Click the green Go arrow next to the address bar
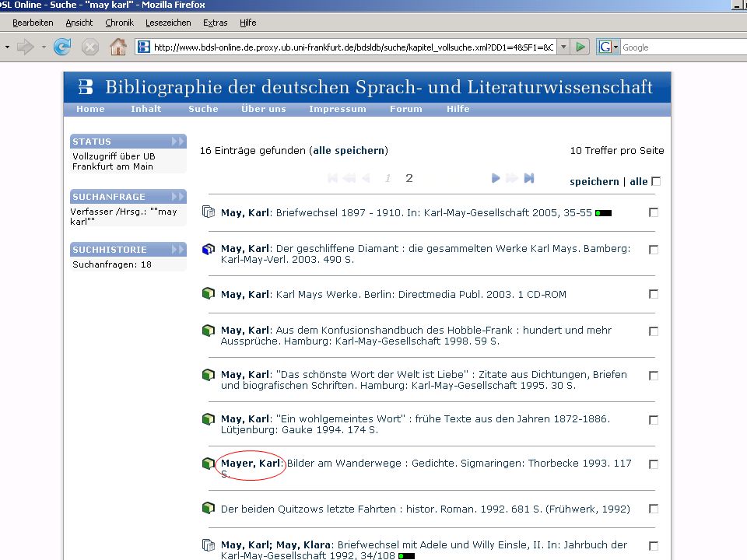The image size is (747, 560). coord(580,47)
